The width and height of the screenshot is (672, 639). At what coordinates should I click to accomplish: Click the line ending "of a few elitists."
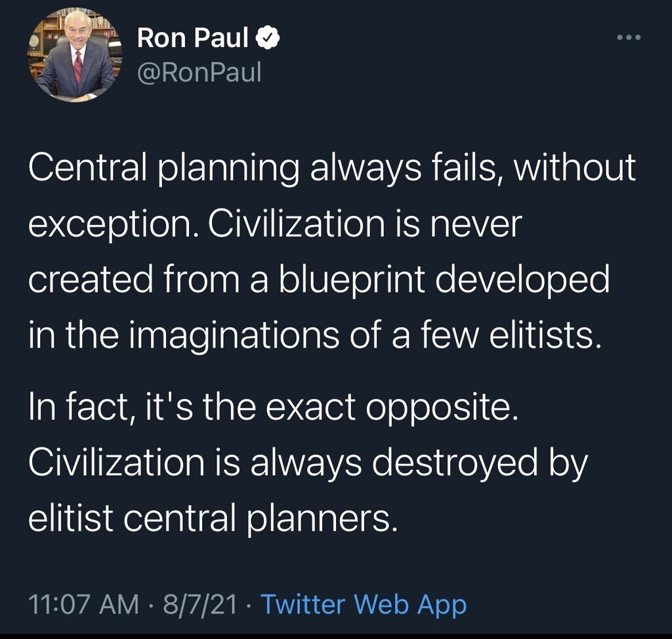[314, 336]
